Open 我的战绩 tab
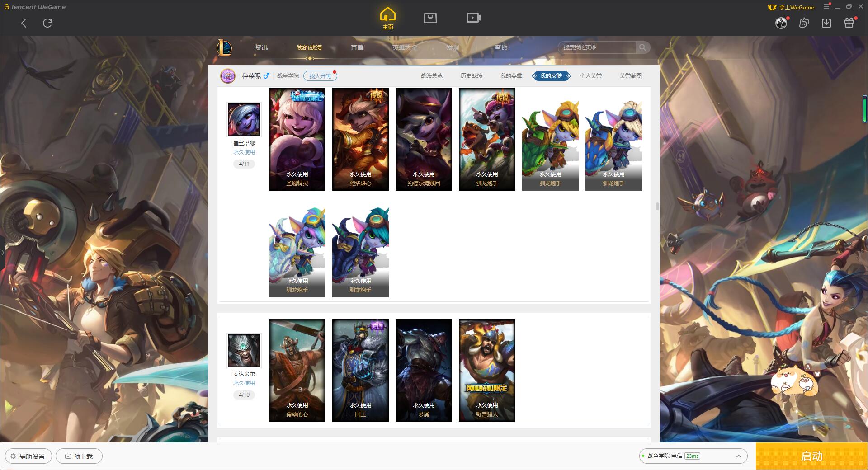This screenshot has height=470, width=868. click(x=309, y=47)
